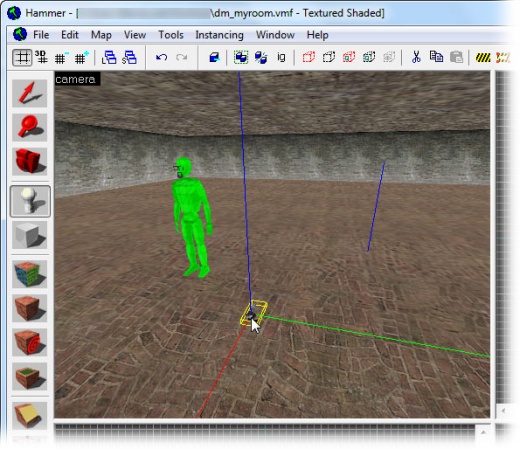Image resolution: width=520 pixels, height=449 pixels.
Task: Click the Cut scissors icon
Action: [x=416, y=57]
